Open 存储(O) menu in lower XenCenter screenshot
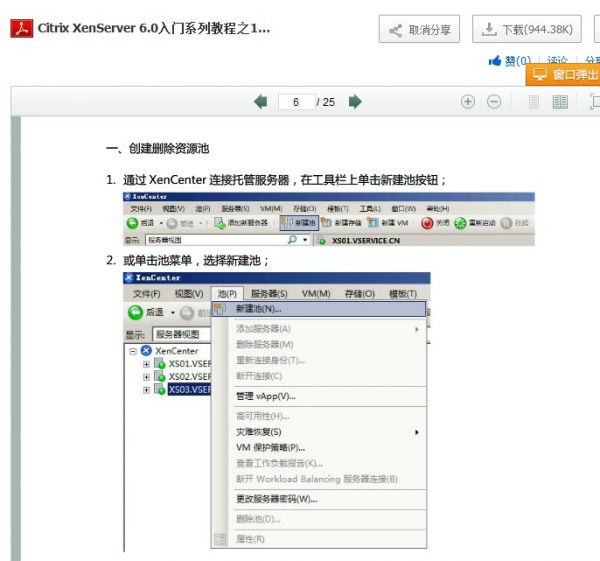This screenshot has width=600, height=561. click(360, 294)
